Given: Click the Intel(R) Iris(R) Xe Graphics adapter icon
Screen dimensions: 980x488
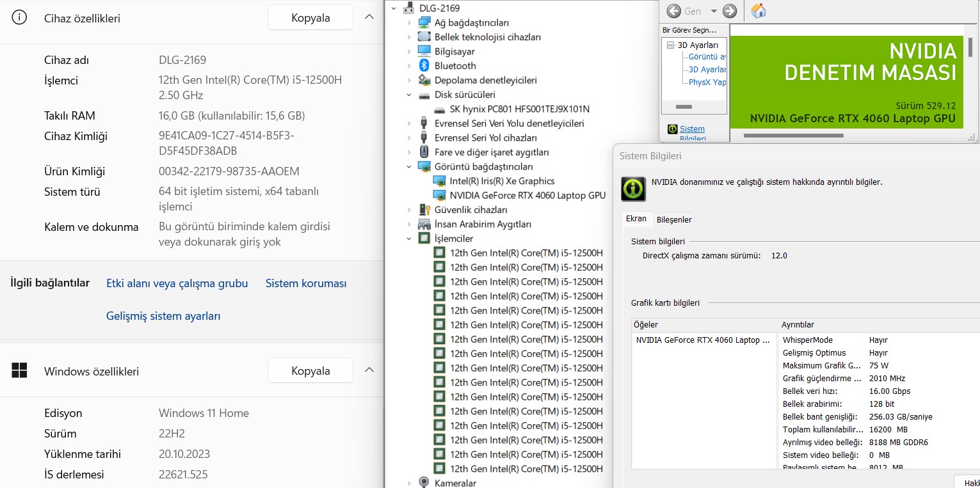Looking at the screenshot, I should pos(439,181).
